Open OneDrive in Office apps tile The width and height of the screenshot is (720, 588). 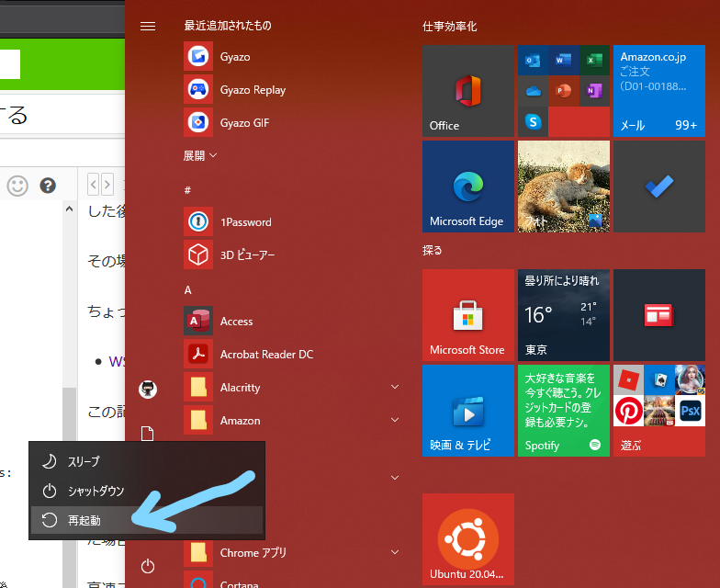click(533, 91)
